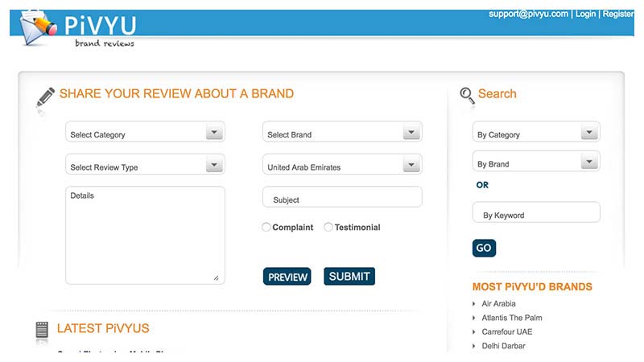Click the magnifying glass Search icon
644x362 pixels.
tap(467, 96)
